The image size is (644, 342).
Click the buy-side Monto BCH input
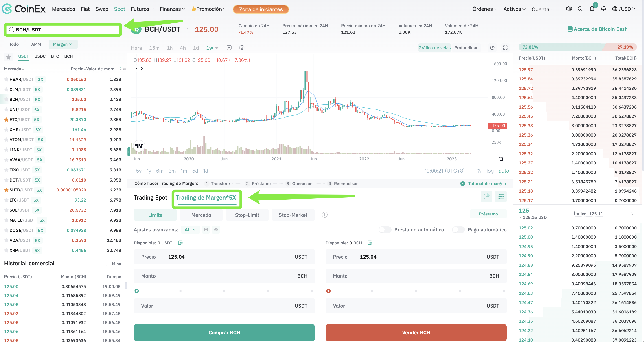coord(224,276)
